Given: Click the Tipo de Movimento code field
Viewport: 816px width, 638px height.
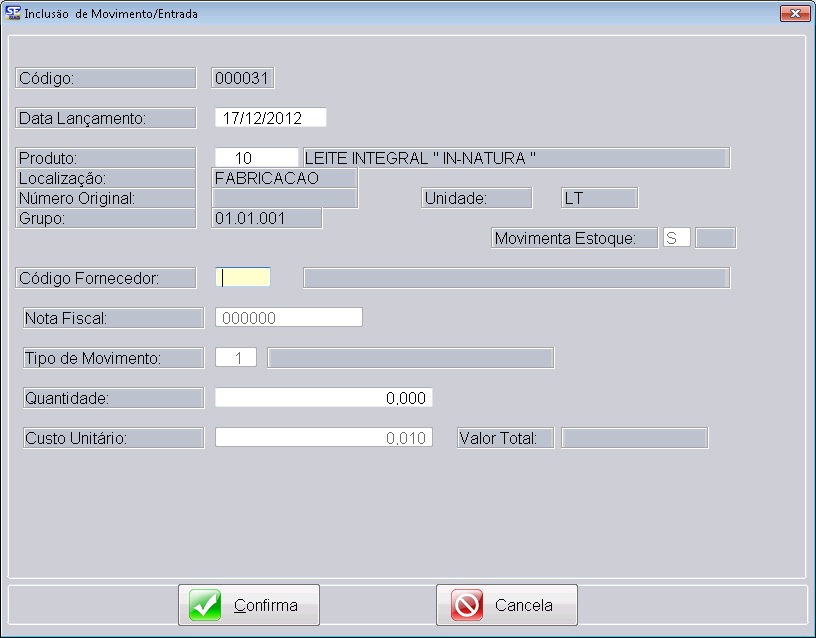Looking at the screenshot, I should [236, 358].
